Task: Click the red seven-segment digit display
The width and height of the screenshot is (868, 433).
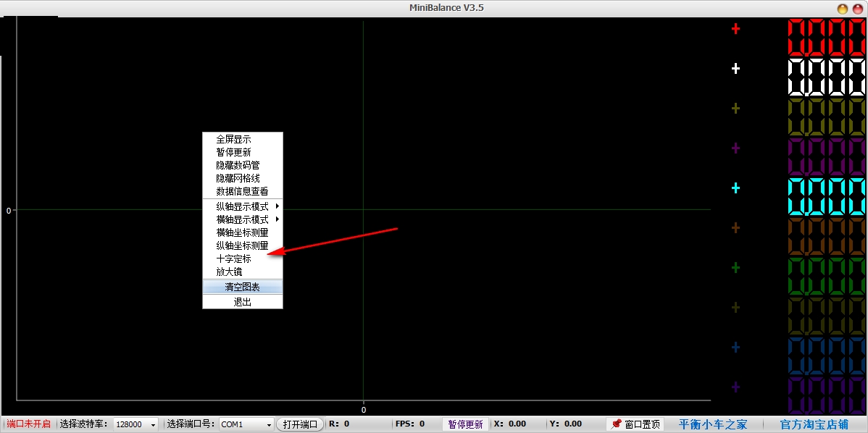Action: (x=827, y=37)
